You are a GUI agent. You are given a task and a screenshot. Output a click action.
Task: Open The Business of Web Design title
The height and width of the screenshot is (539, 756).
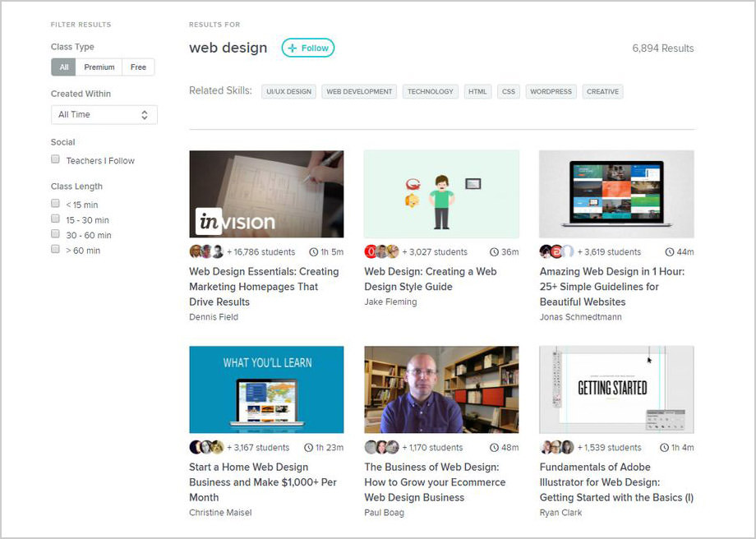click(x=435, y=482)
